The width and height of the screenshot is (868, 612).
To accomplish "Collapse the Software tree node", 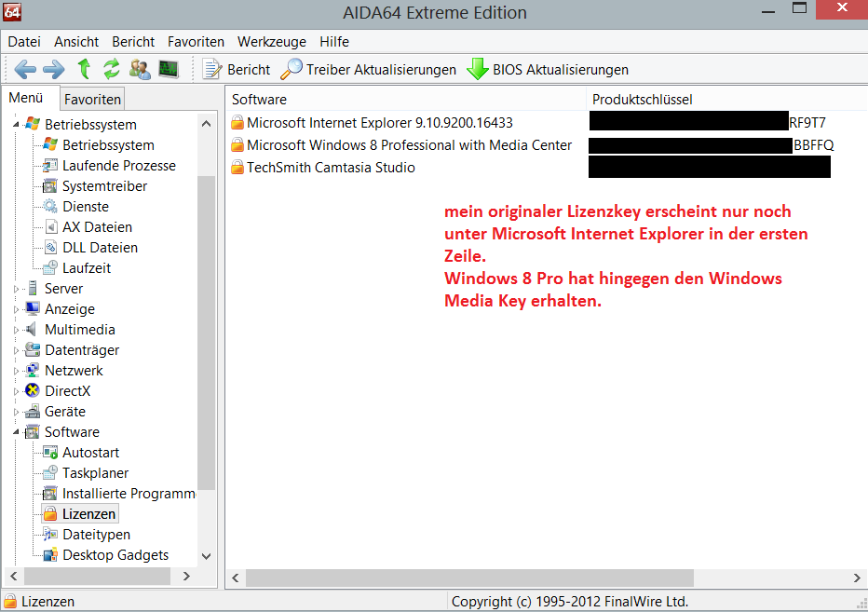I will coord(16,432).
